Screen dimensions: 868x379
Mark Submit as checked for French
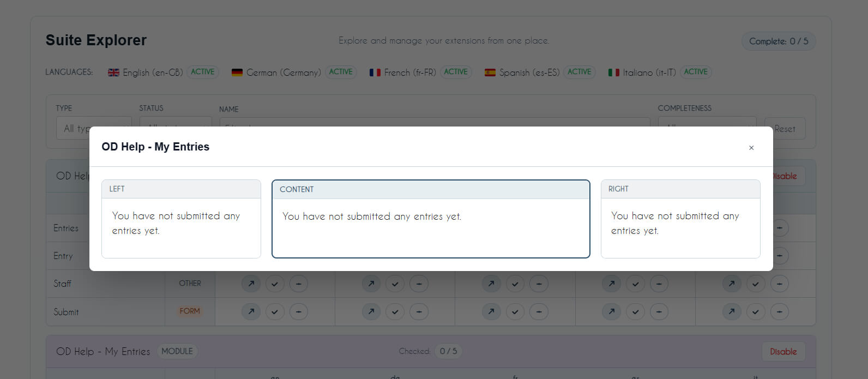[515, 311]
